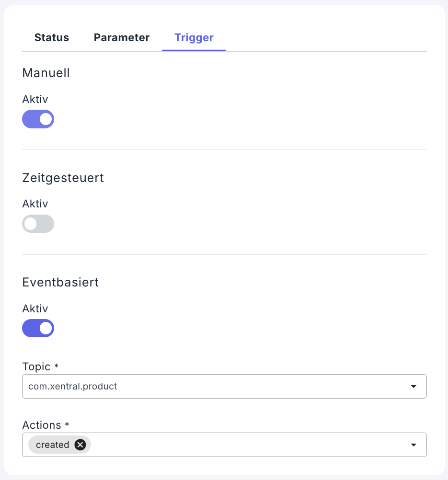Click the chevron arrow on the Topic dropdown

click(x=413, y=386)
